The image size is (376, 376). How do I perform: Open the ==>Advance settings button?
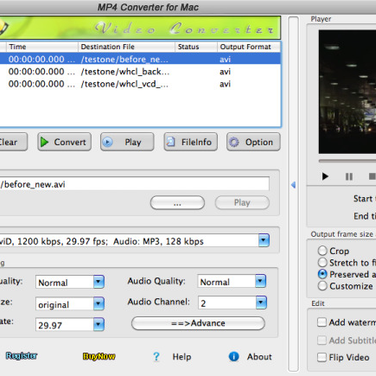pos(198,323)
